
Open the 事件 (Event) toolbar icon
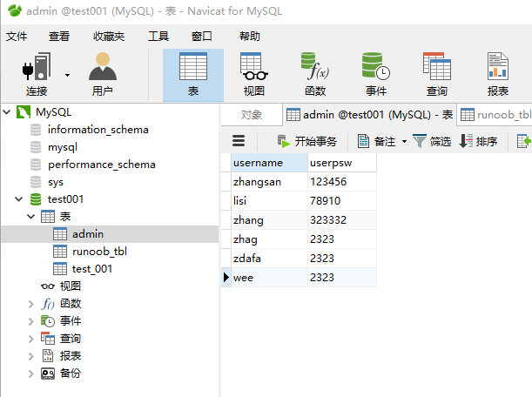[376, 75]
